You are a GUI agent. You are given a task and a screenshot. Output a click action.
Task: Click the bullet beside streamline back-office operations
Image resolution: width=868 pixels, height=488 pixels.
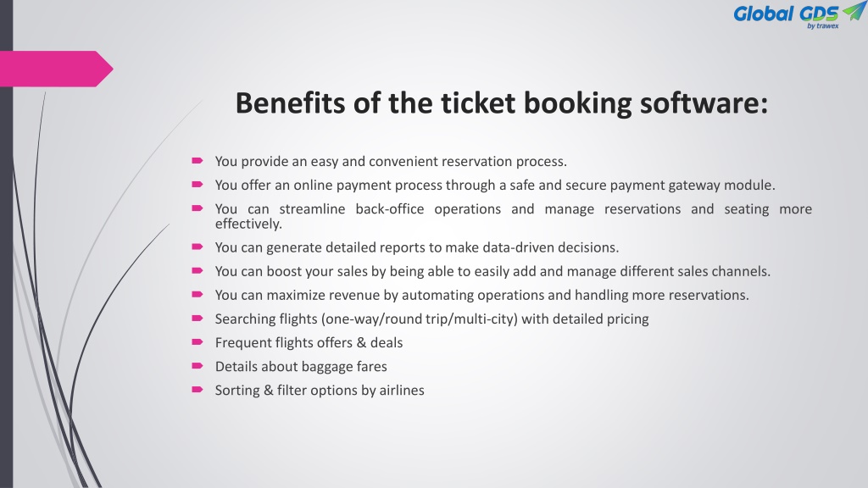pyautogui.click(x=198, y=208)
